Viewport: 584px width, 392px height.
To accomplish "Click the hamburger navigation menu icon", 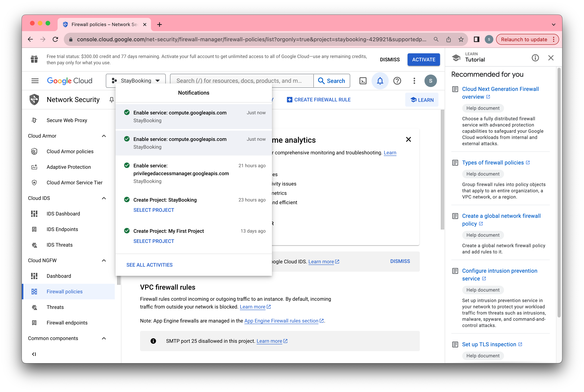I will tap(35, 81).
